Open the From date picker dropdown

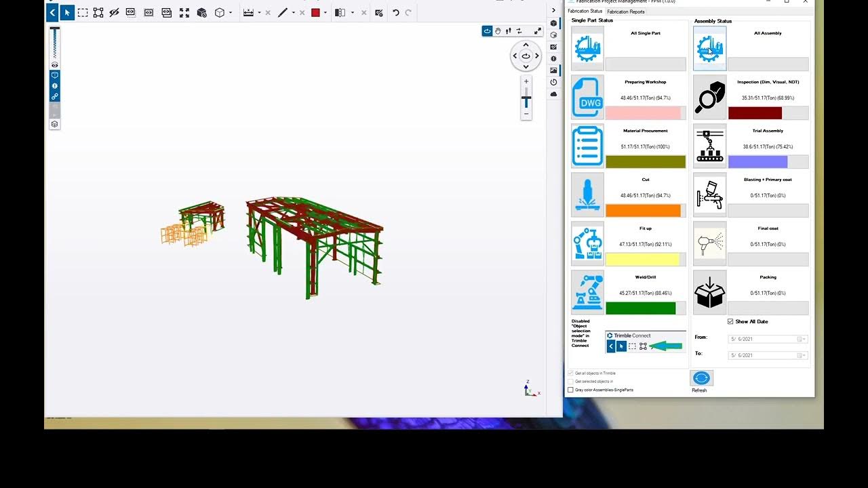pyautogui.click(x=801, y=339)
